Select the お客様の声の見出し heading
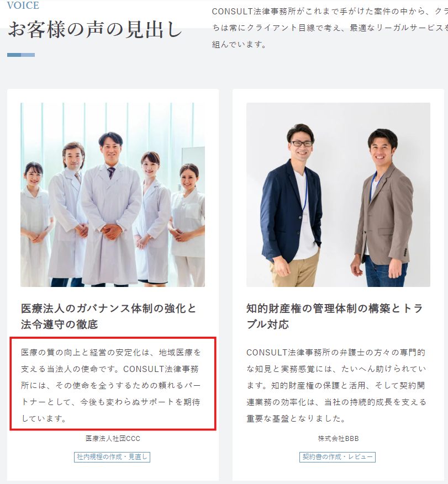This screenshot has height=484, width=448. coord(95,30)
